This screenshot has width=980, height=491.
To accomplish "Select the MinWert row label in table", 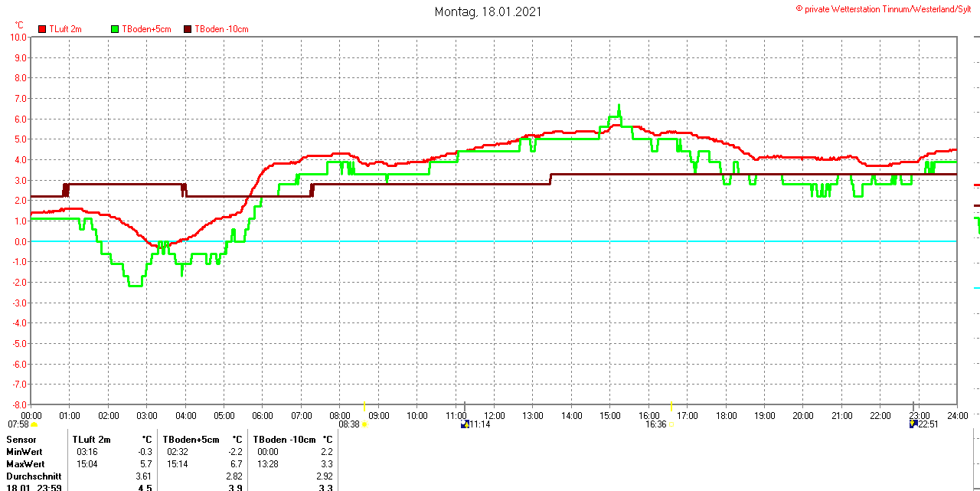I will (25, 452).
